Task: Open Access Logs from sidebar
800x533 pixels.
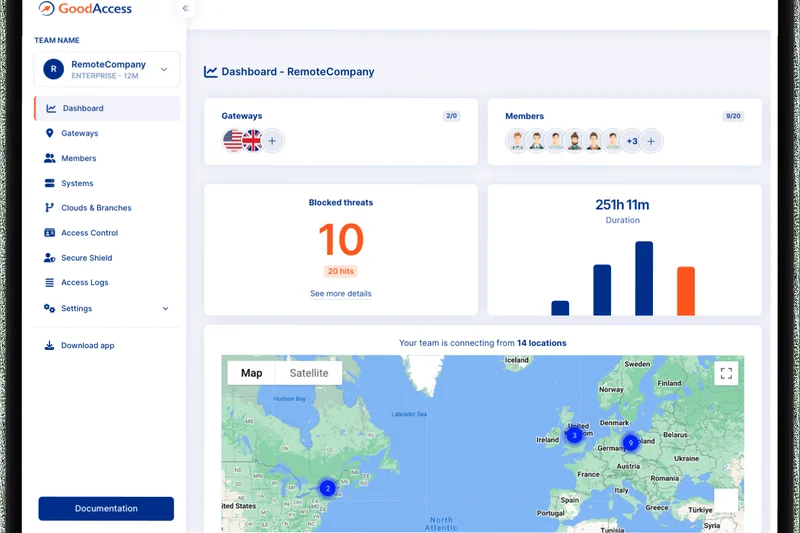Action: click(84, 283)
